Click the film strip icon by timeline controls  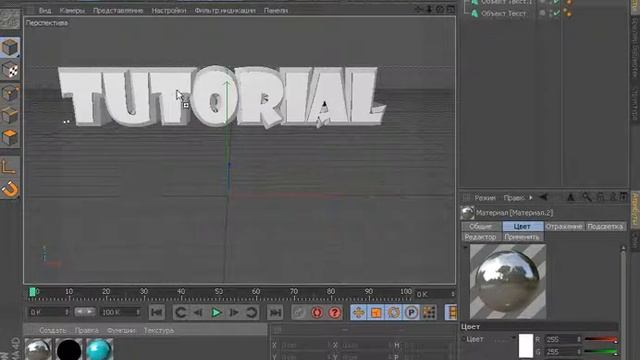(x=451, y=313)
